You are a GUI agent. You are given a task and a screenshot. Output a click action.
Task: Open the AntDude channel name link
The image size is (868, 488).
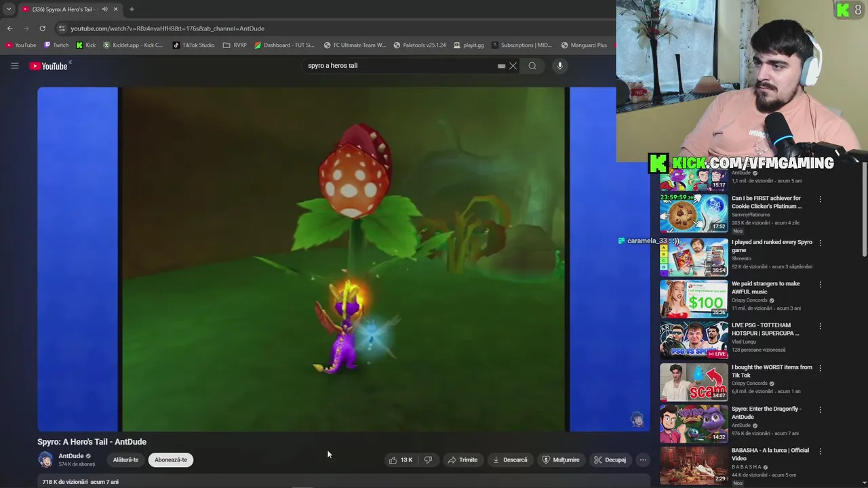tap(71, 456)
